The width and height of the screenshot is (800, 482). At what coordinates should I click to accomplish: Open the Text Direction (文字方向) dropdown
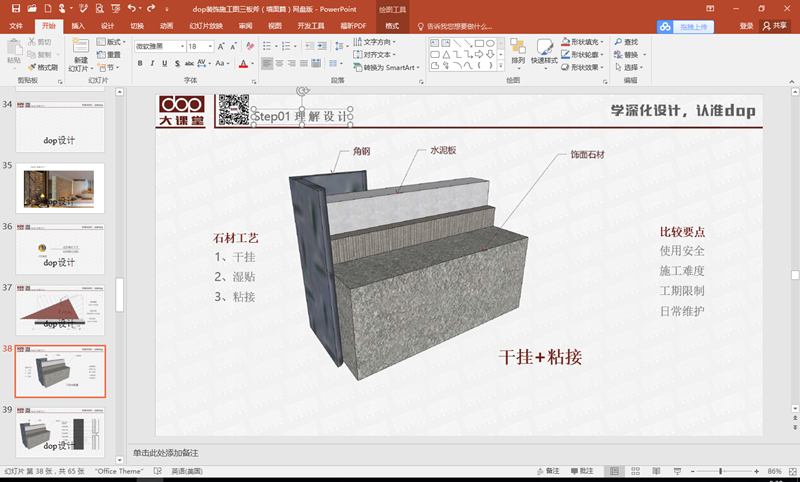coord(374,42)
